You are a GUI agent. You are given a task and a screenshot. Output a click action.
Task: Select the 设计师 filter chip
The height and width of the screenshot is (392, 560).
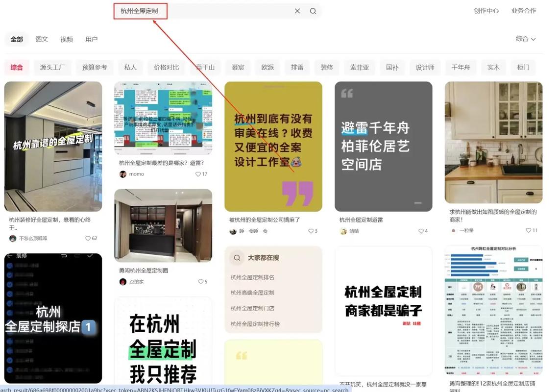425,68
